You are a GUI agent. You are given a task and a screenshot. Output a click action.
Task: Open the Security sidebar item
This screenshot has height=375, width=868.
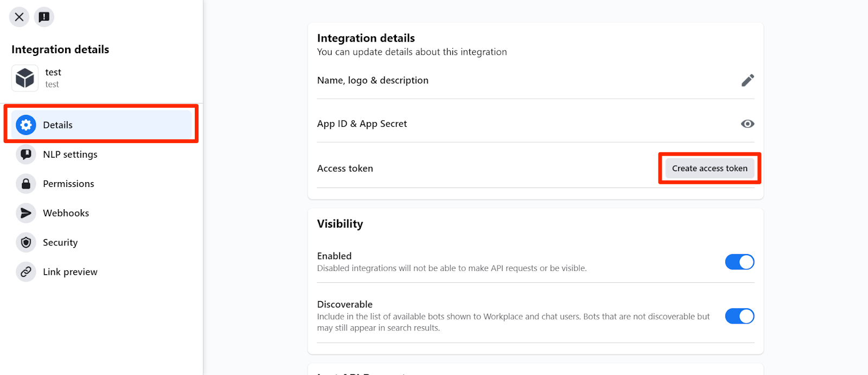tap(60, 242)
